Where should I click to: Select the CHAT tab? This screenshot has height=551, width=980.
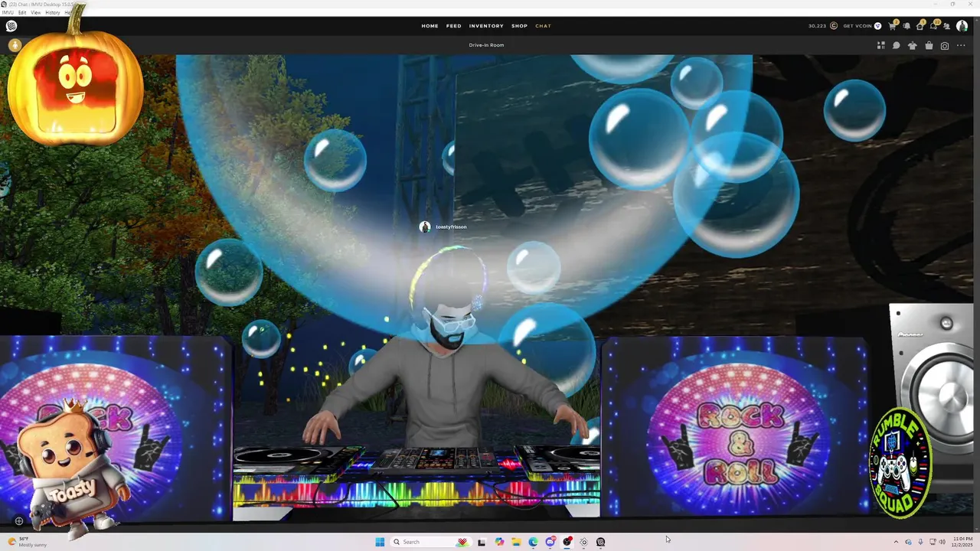coord(543,26)
